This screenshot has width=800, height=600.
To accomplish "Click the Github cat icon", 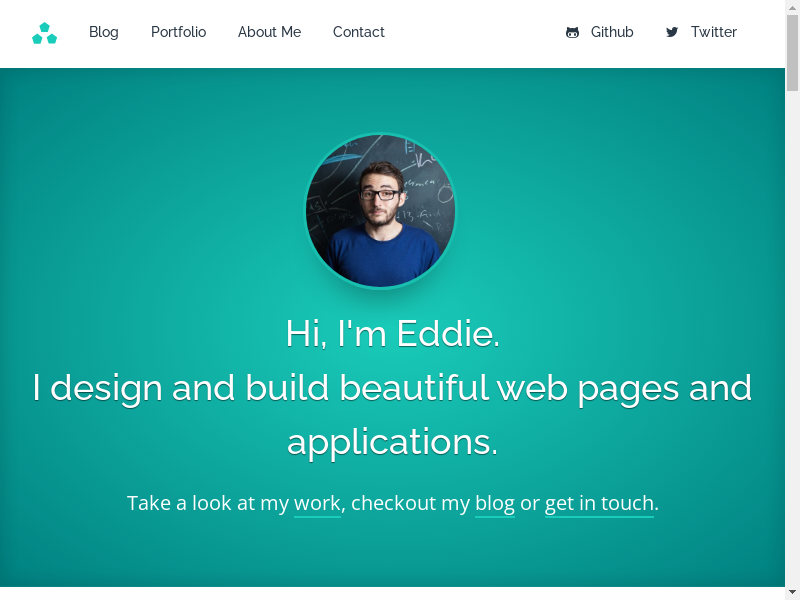I will [x=572, y=33].
